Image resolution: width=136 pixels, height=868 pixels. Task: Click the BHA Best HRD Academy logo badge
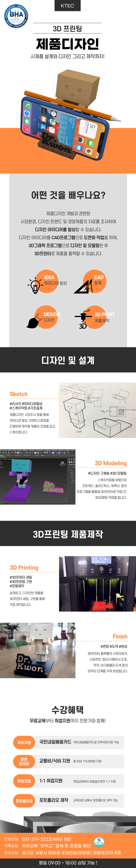(x=16, y=16)
